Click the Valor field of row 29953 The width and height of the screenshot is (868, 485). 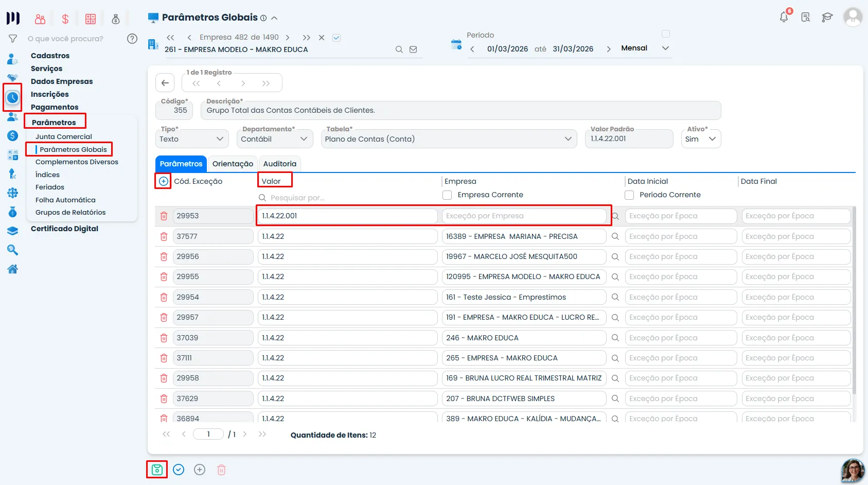[x=347, y=216]
